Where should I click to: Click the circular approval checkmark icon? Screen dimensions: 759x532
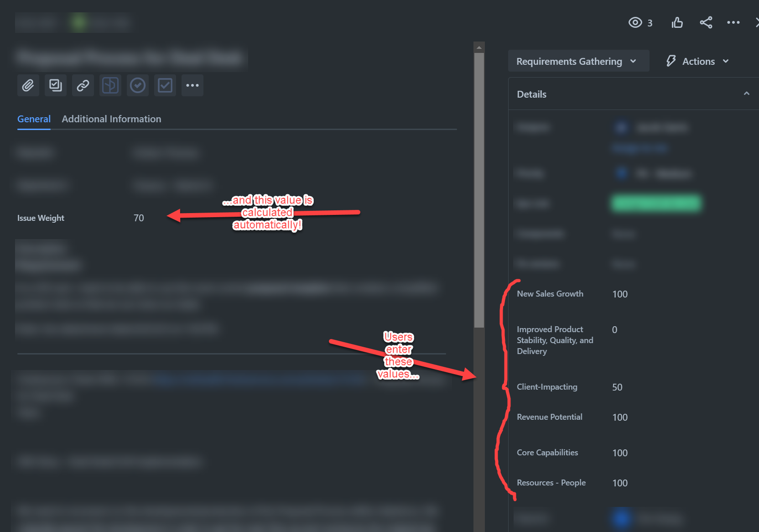pos(137,85)
